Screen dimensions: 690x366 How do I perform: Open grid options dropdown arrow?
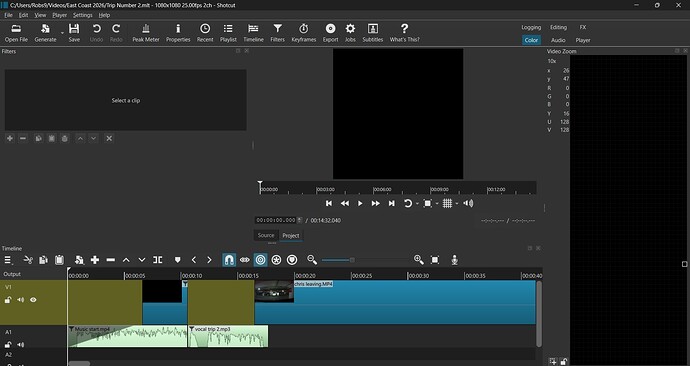457,204
